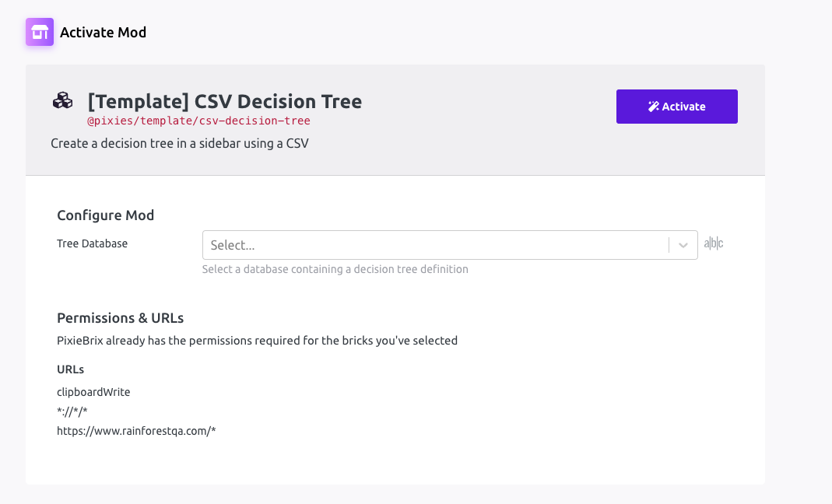Click the purple PixieBrix marketplace storefront icon

pyautogui.click(x=39, y=33)
